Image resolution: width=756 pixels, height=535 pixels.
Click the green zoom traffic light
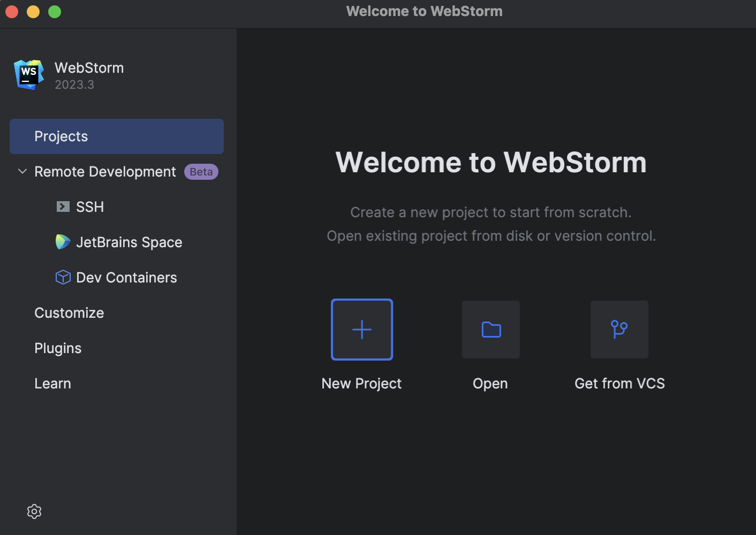[x=54, y=11]
